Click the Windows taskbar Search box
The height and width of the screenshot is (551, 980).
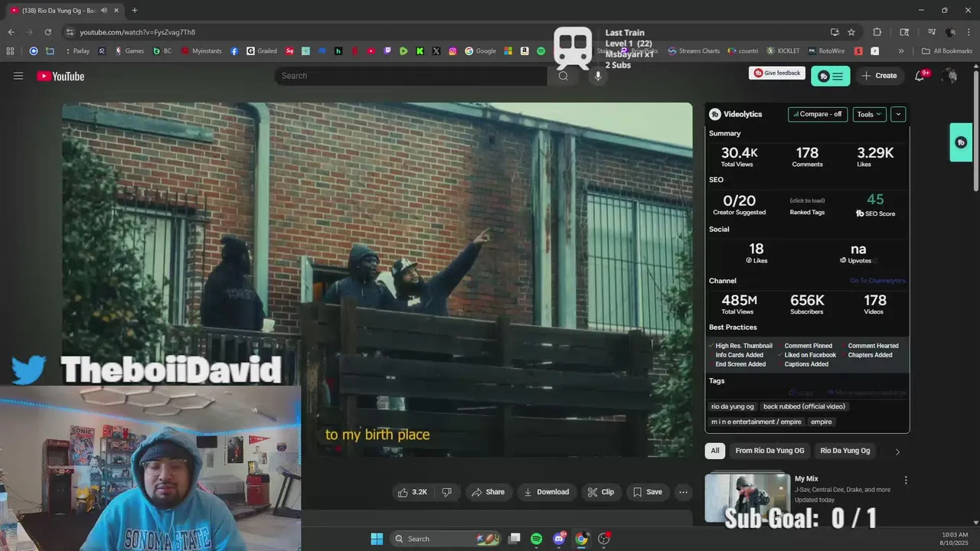point(444,539)
